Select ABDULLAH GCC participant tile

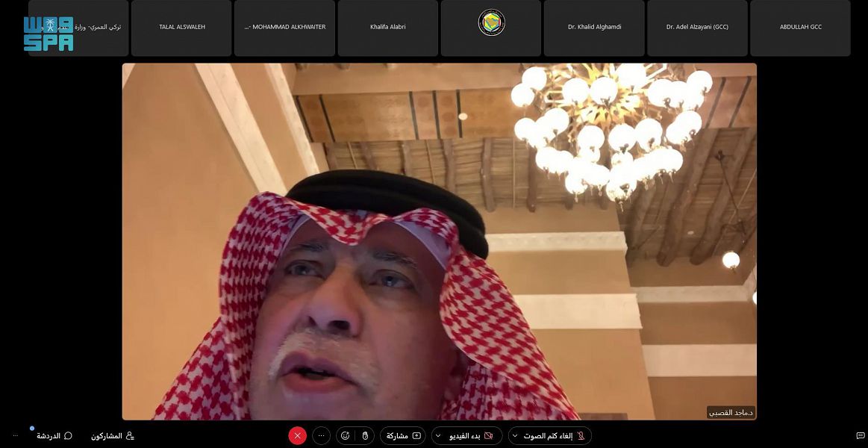[800, 28]
